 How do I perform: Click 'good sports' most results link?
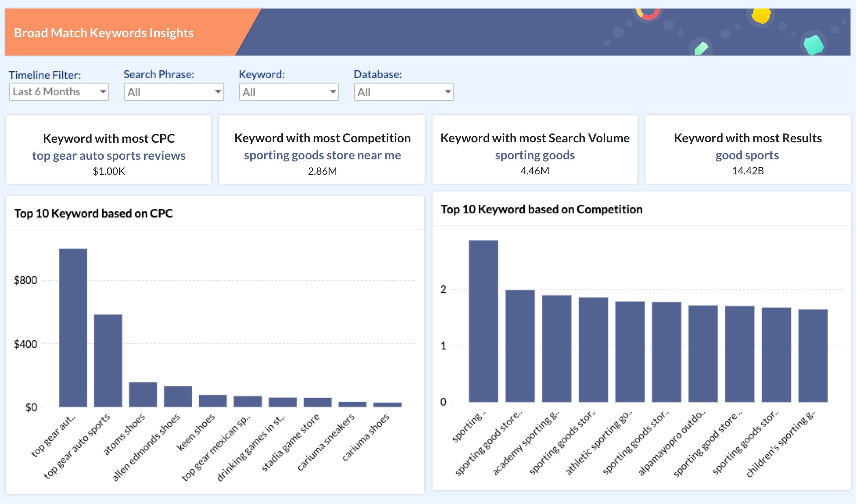coord(747,155)
